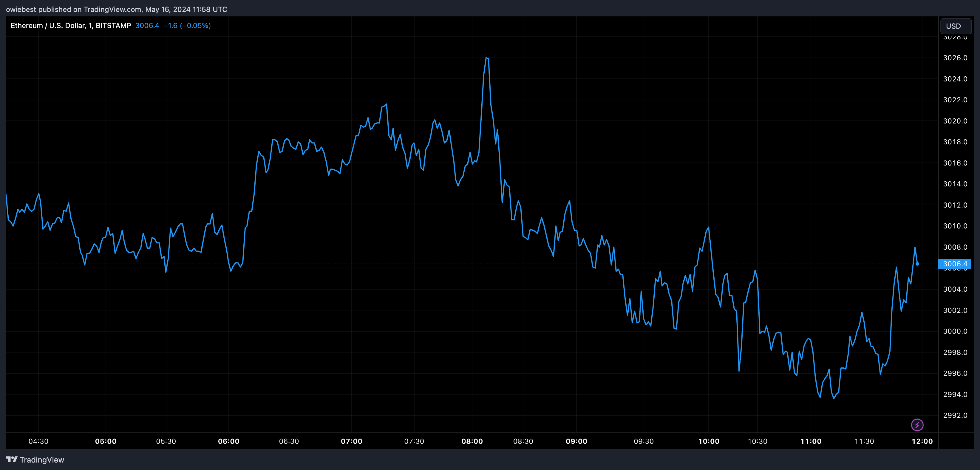Click the 06:00 time axis label

coord(228,441)
